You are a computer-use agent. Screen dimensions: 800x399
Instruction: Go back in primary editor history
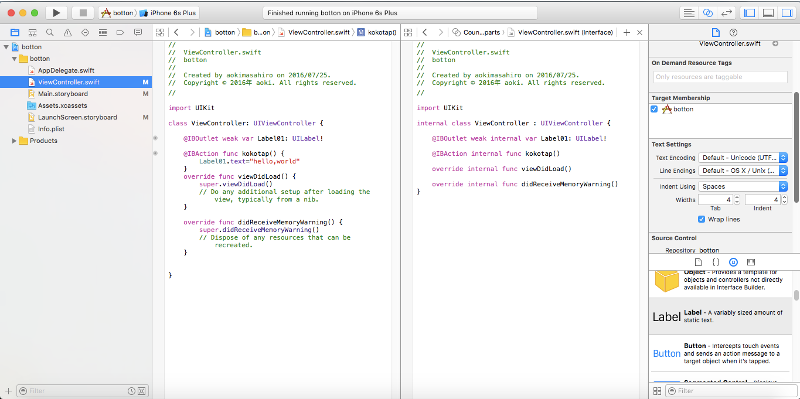[x=176, y=32]
